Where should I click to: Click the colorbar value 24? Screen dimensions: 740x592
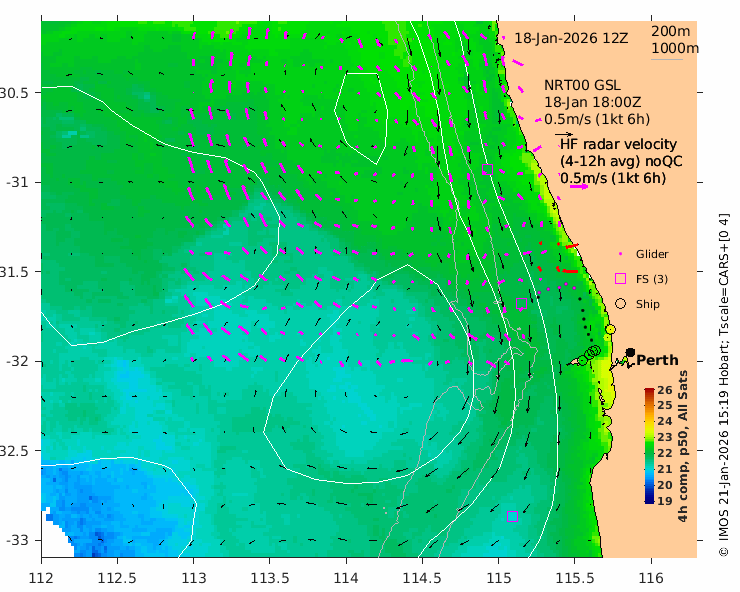tap(664, 421)
